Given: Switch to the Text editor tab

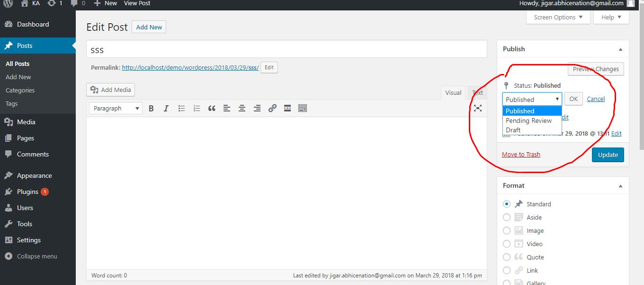Looking at the screenshot, I should 477,92.
